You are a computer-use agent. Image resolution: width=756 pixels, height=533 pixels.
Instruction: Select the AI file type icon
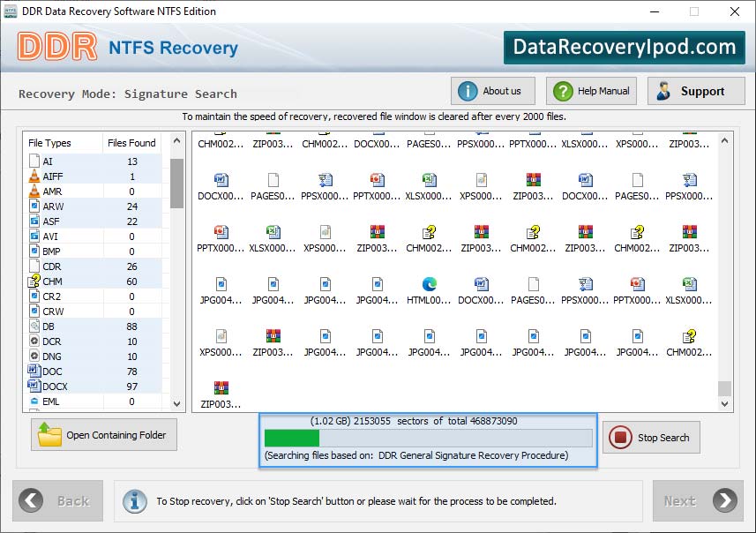[34, 161]
